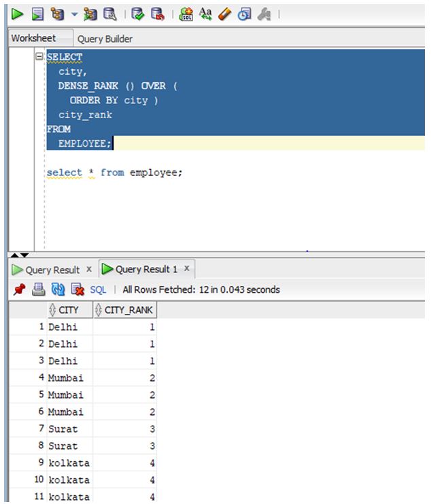This screenshot has width=431, height=504.
Task: Click the delete row icon in results toolbar
Action: tap(77, 289)
